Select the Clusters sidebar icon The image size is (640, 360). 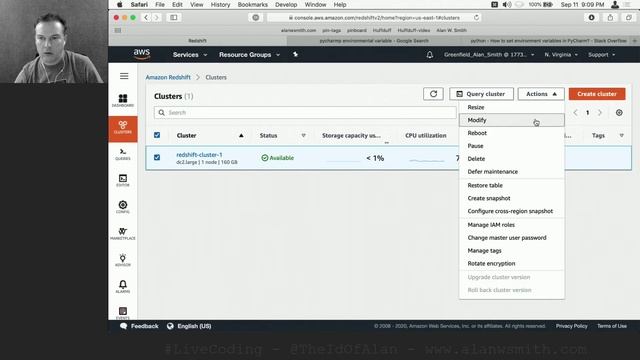(x=123, y=129)
